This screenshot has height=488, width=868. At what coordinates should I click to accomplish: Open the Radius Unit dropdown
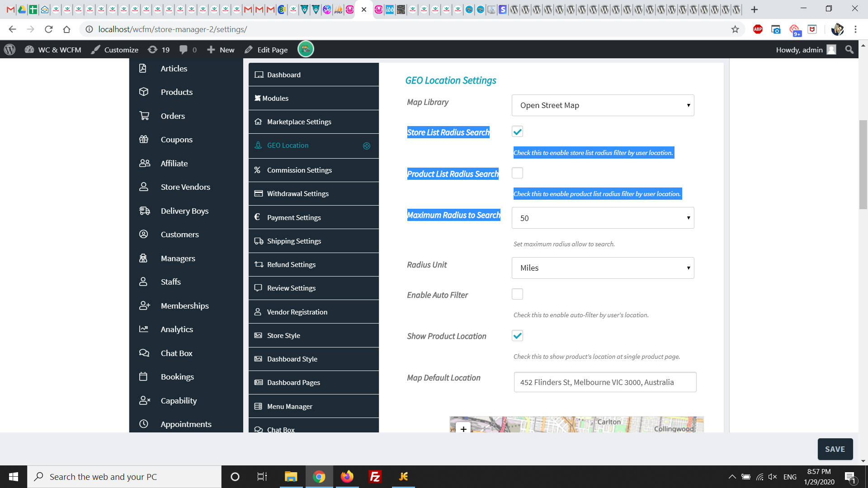pyautogui.click(x=603, y=268)
